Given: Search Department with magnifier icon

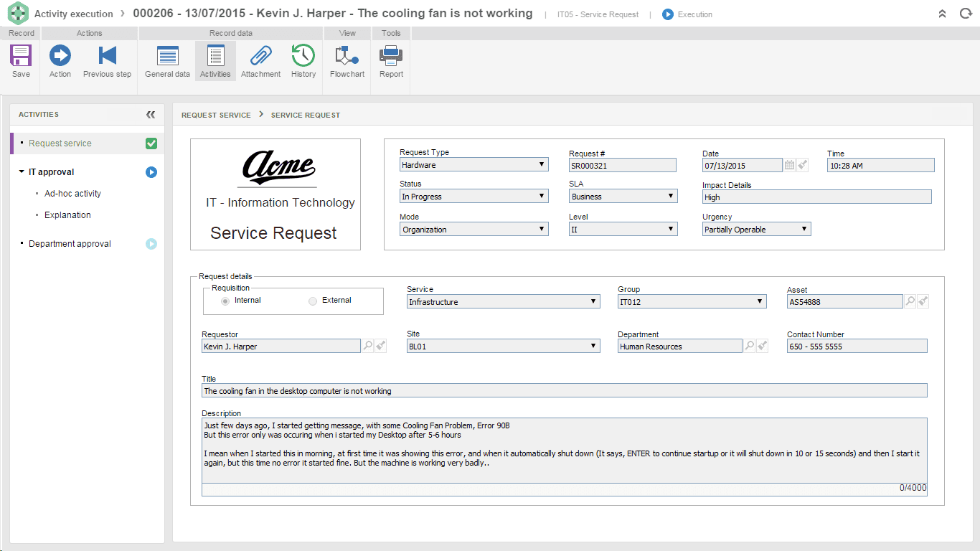Looking at the screenshot, I should click(x=750, y=346).
